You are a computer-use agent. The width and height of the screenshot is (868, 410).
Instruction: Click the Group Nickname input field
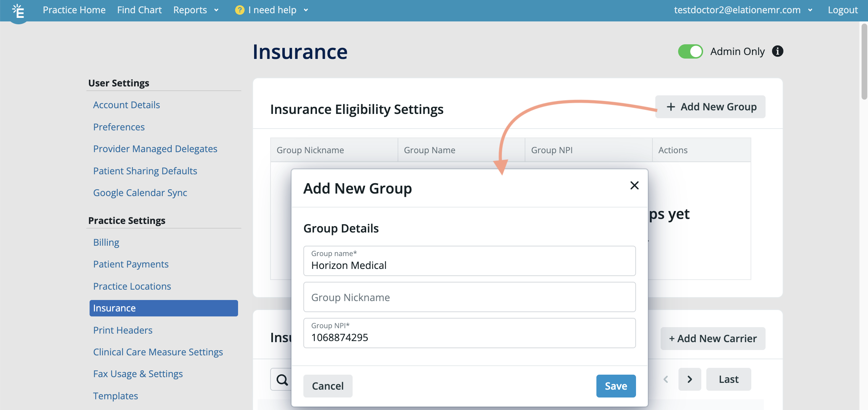(x=469, y=297)
